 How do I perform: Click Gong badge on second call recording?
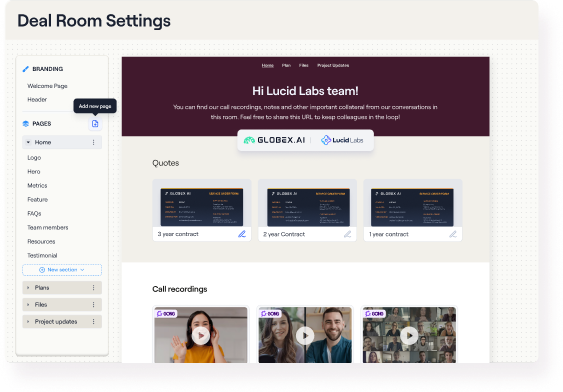point(270,313)
